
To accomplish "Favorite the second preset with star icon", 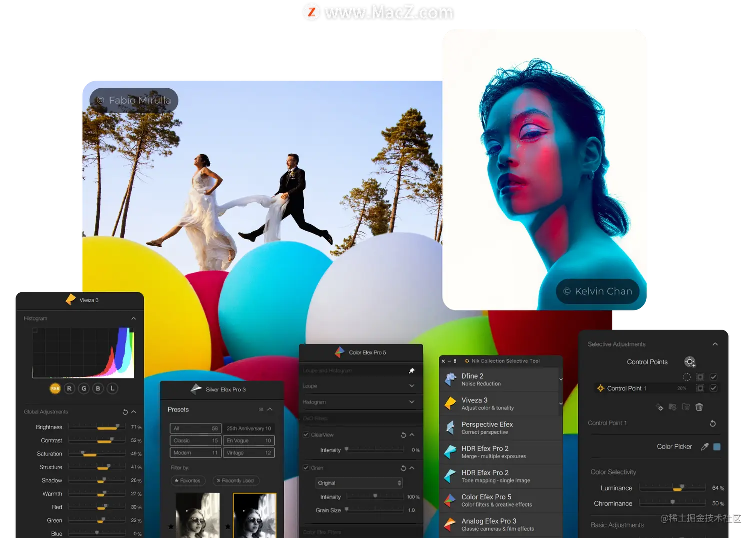I will coord(228,526).
